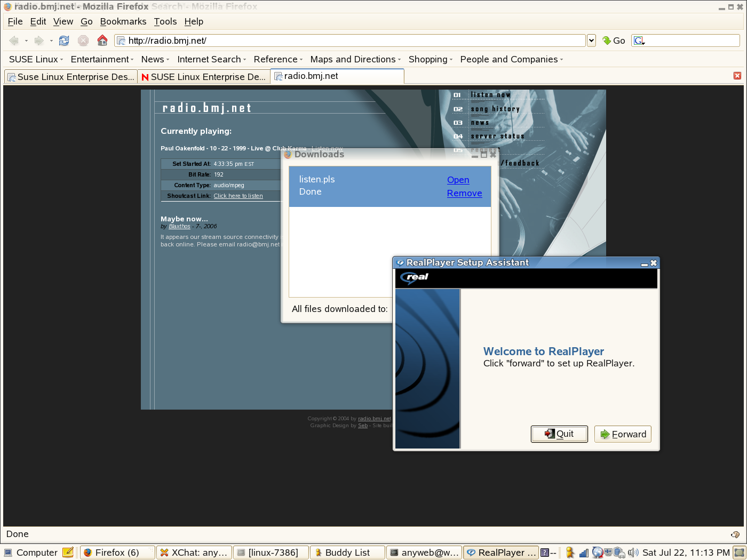Open the People and Companies bookmarks folder
The width and height of the screenshot is (747, 560).
[x=511, y=59]
